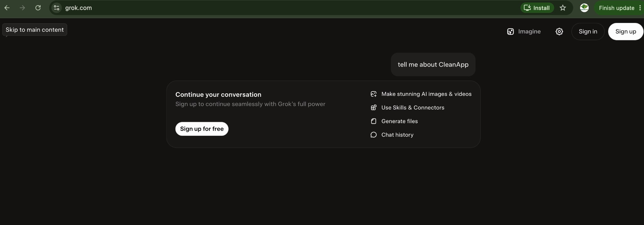Click the grok.com address bar
Screen dimensions: 644x225
(x=283, y=8)
